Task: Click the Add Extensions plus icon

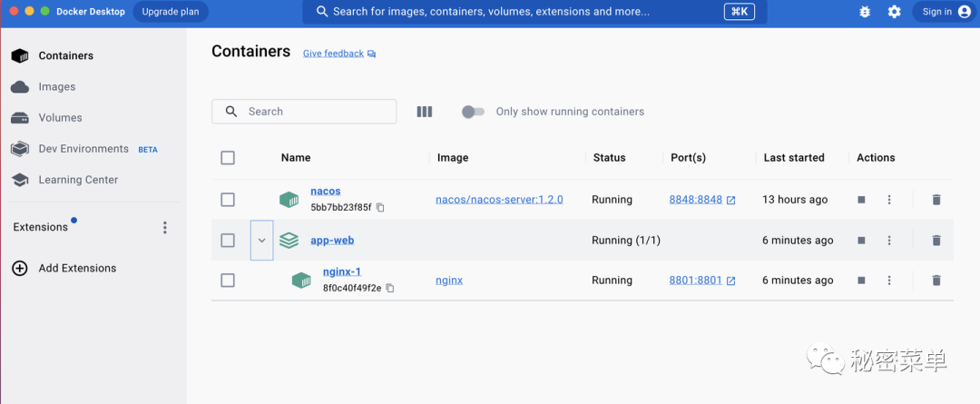Action: [20, 269]
